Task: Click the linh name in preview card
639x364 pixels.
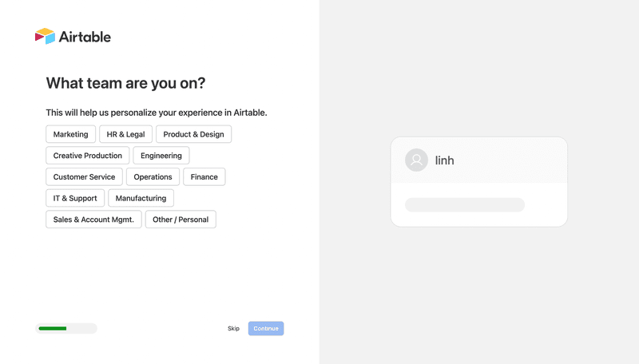Action: tap(445, 160)
